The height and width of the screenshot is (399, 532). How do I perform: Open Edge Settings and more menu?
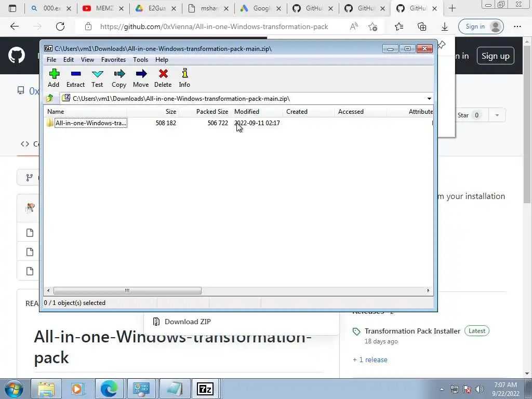(x=517, y=26)
